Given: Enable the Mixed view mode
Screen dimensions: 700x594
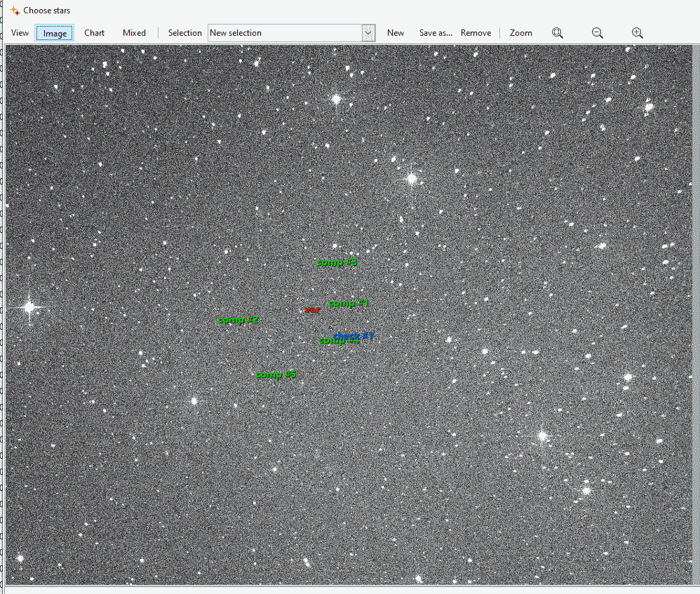Looking at the screenshot, I should (x=134, y=33).
